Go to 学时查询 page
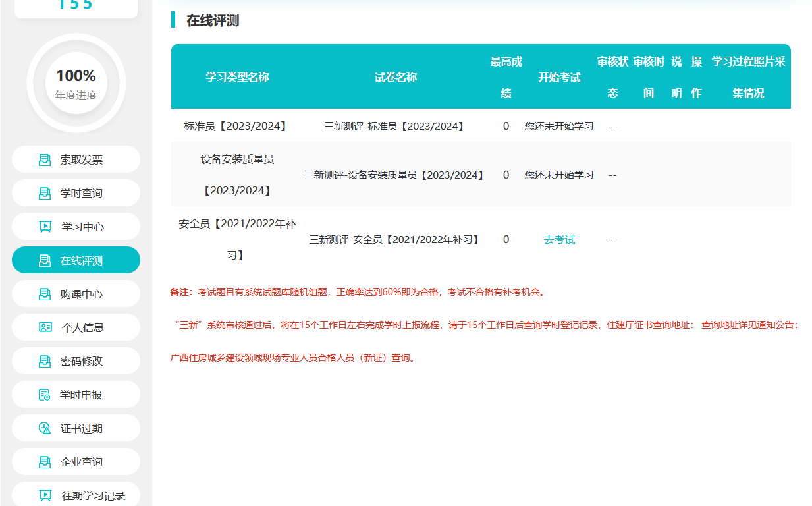The height and width of the screenshot is (506, 812). click(76, 193)
